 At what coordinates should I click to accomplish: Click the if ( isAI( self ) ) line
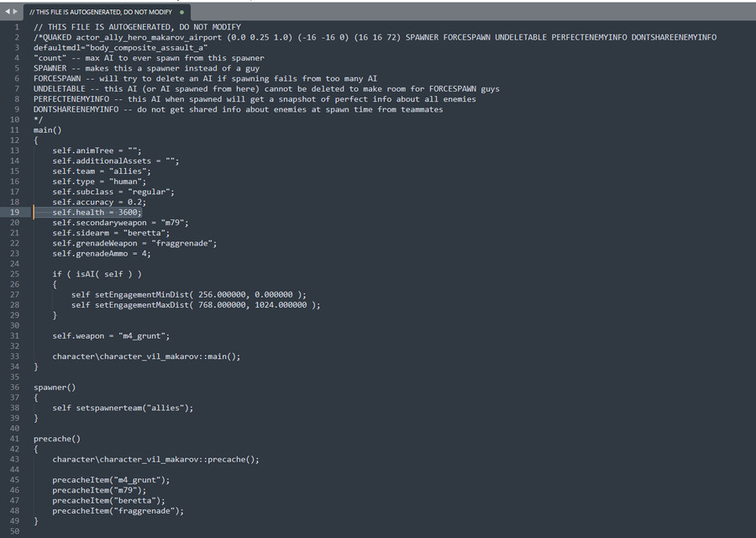[97, 274]
